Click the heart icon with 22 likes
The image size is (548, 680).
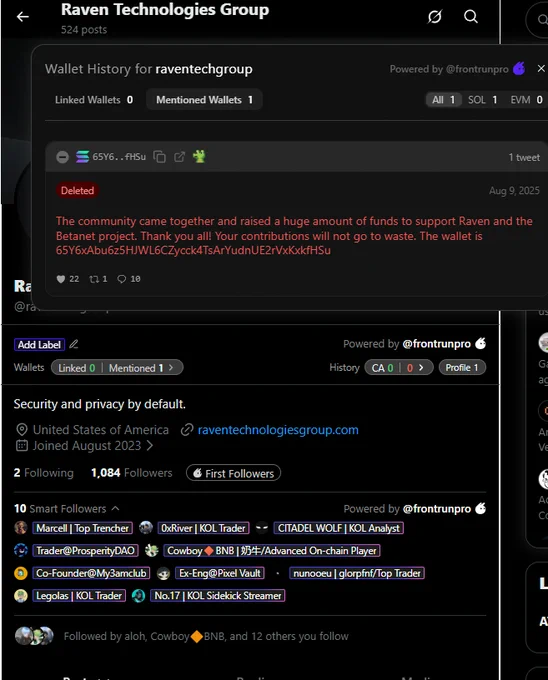[x=61, y=279]
